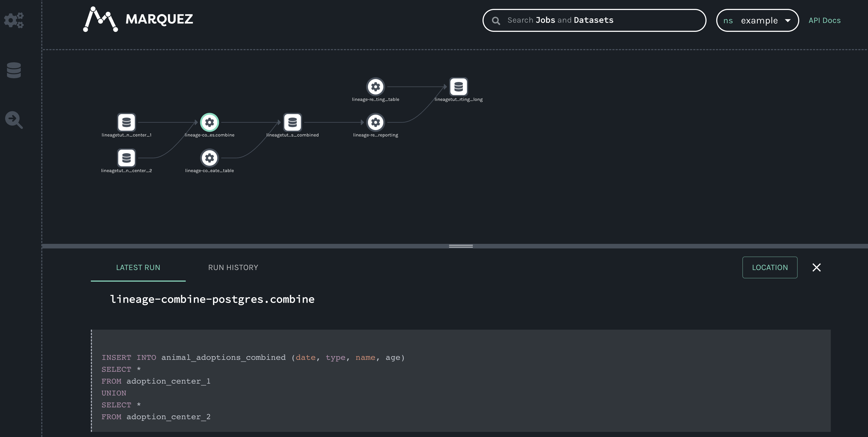Click the LOCATION button
Image resolution: width=868 pixels, height=437 pixels.
click(x=770, y=267)
